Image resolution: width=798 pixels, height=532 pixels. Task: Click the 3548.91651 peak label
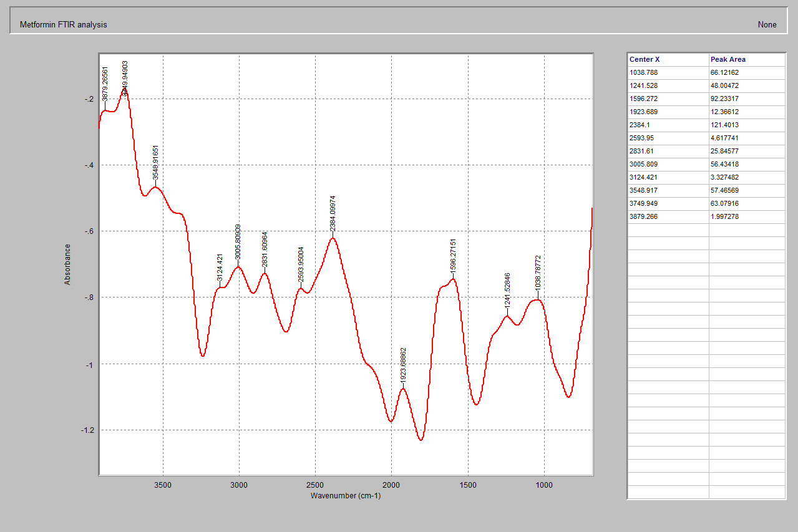[156, 163]
